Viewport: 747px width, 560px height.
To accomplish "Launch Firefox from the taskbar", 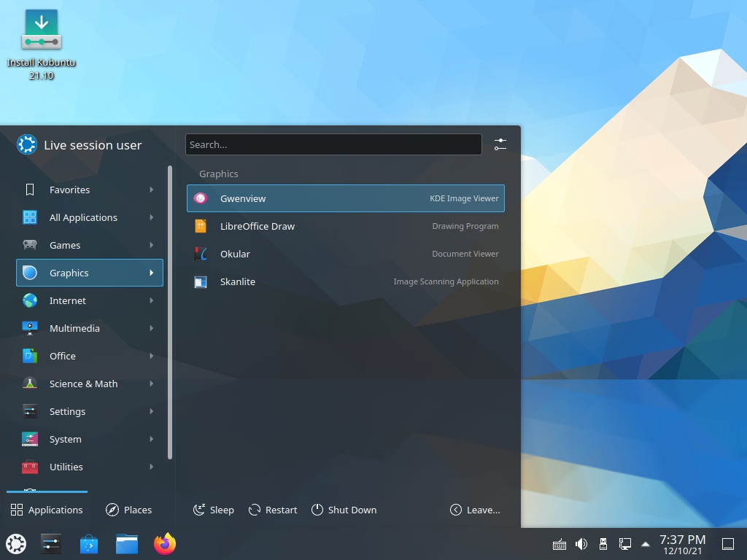I will pos(165,544).
